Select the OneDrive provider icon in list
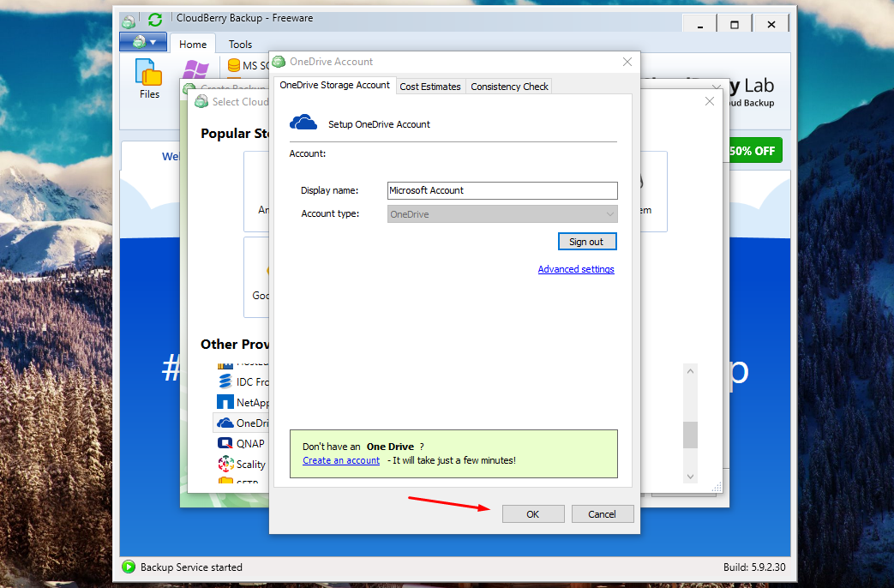Image resolution: width=894 pixels, height=588 pixels. coord(225,423)
